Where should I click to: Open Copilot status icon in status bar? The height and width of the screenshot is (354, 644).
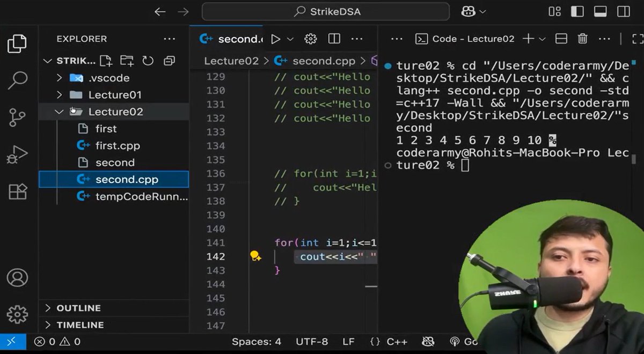pyautogui.click(x=428, y=342)
